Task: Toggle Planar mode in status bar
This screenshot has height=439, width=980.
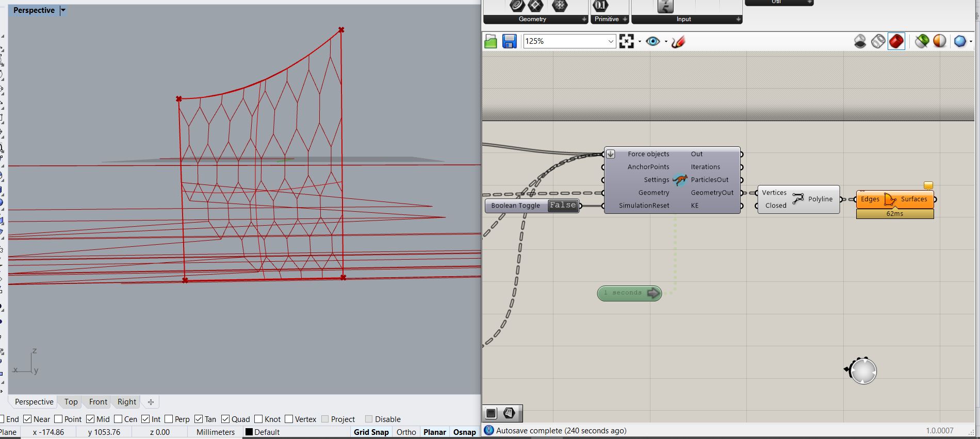Action: click(x=435, y=432)
